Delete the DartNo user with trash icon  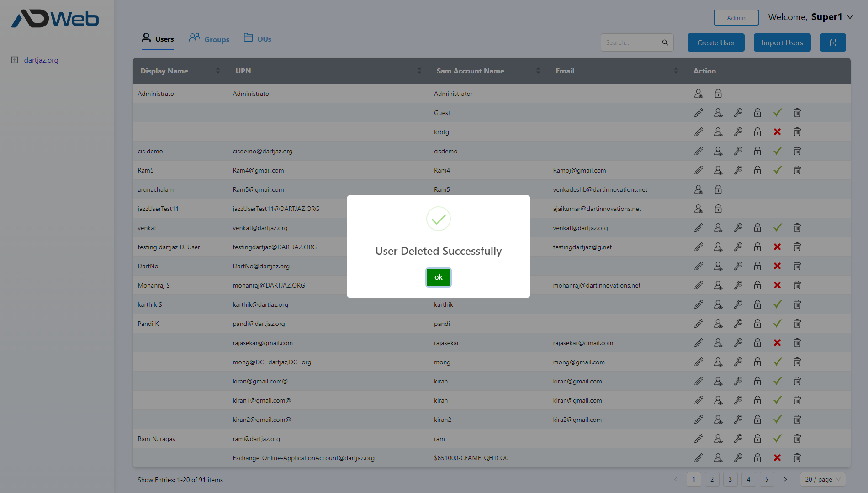point(797,266)
